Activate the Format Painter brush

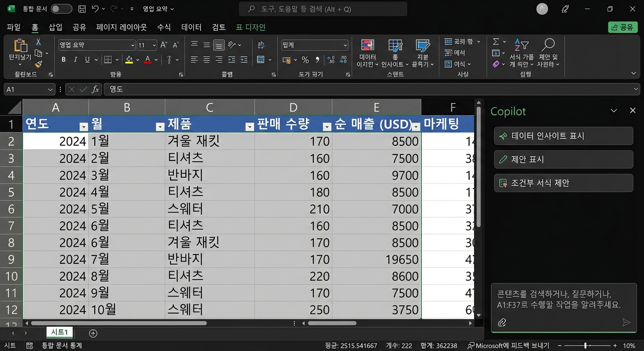38,64
